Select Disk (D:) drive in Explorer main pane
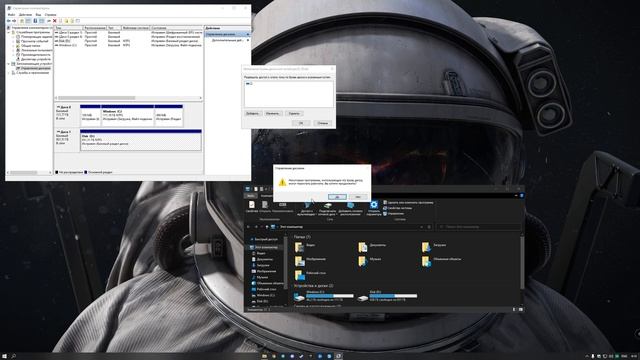 (387, 296)
